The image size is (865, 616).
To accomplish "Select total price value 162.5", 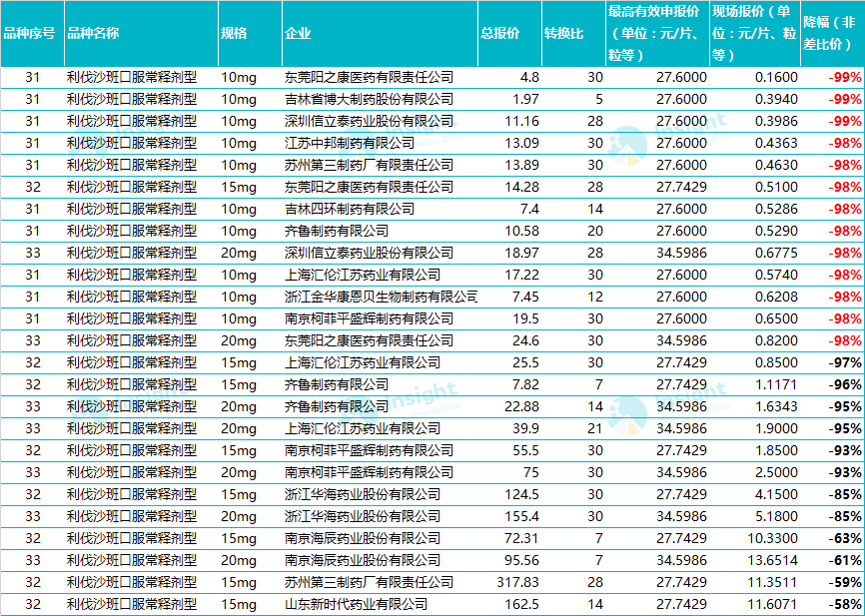I will (x=522, y=604).
